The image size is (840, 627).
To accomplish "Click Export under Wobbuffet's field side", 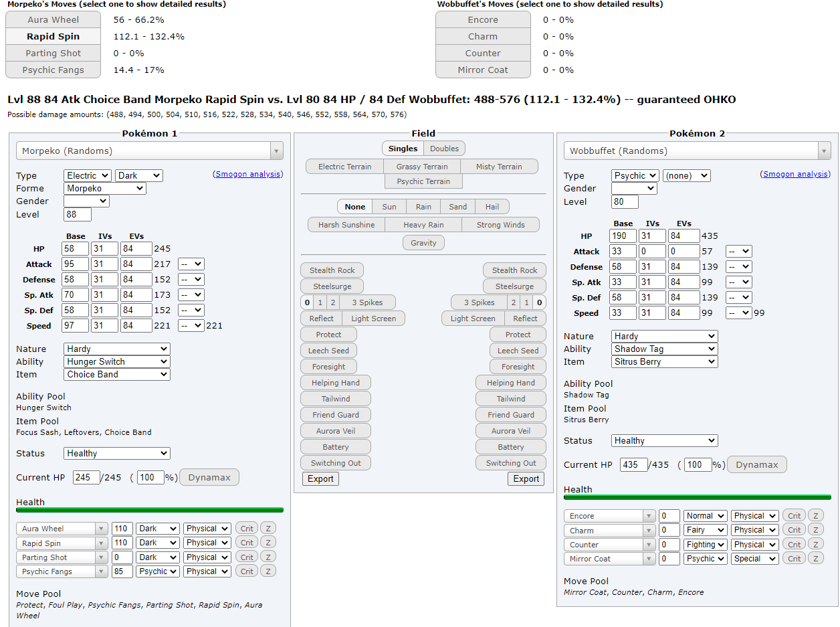I will coord(526,478).
